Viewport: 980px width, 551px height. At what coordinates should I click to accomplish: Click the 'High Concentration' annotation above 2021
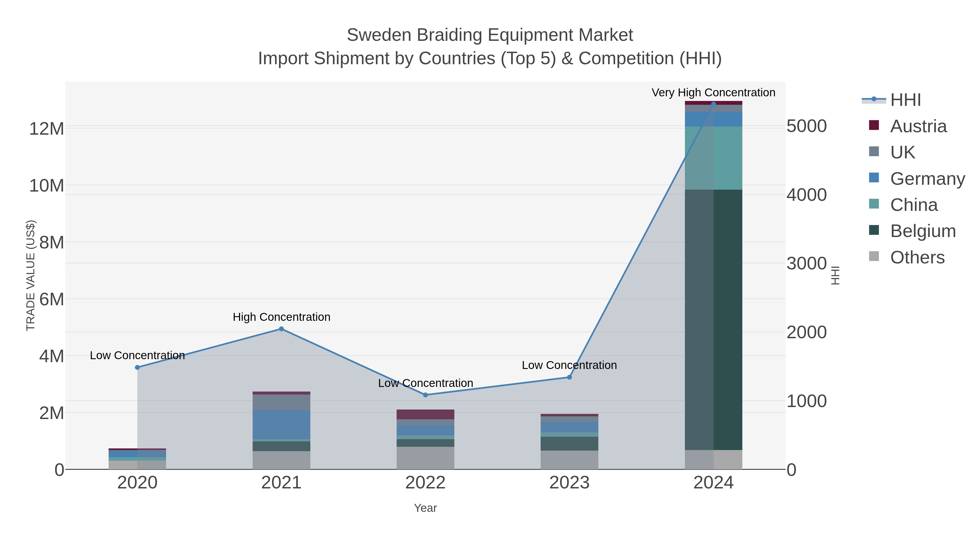281,317
